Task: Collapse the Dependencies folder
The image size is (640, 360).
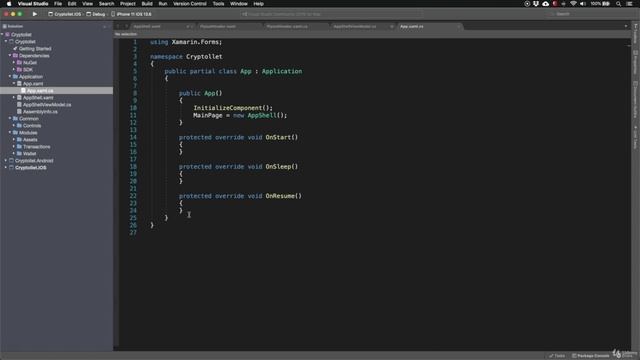Action: pyautogui.click(x=10, y=56)
